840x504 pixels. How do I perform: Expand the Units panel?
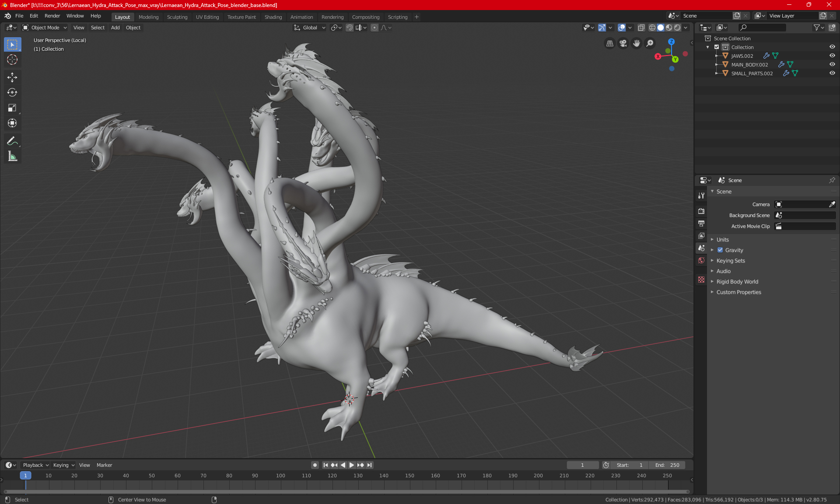[x=722, y=239]
